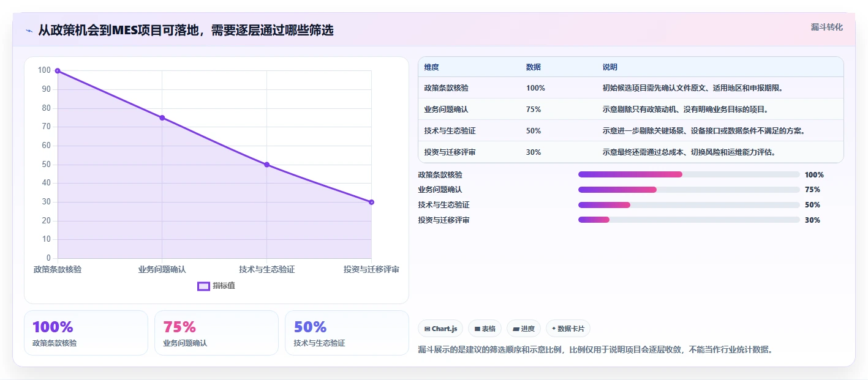
Task: Click the 30% cell in the table
Action: [534, 152]
